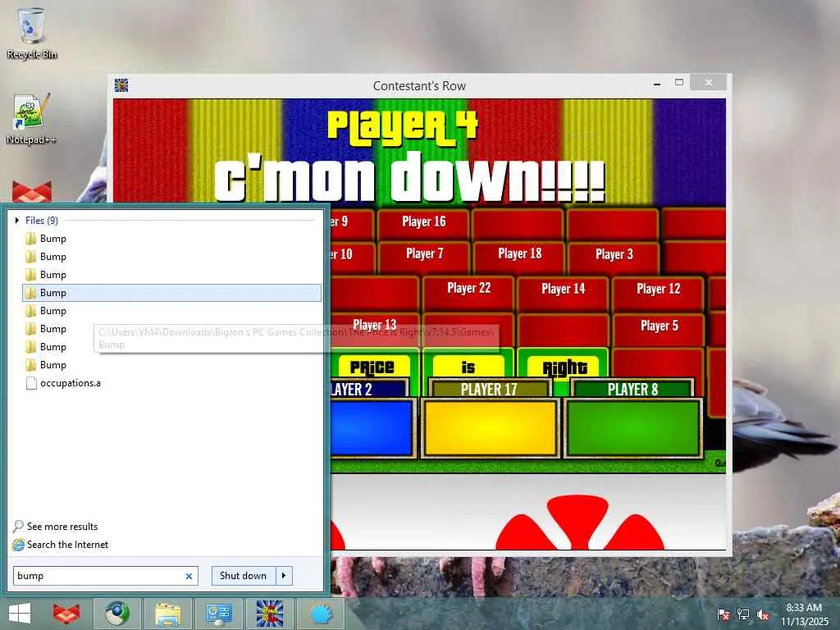Image resolution: width=840 pixels, height=630 pixels.
Task: Click the Shut down button
Action: tap(244, 576)
